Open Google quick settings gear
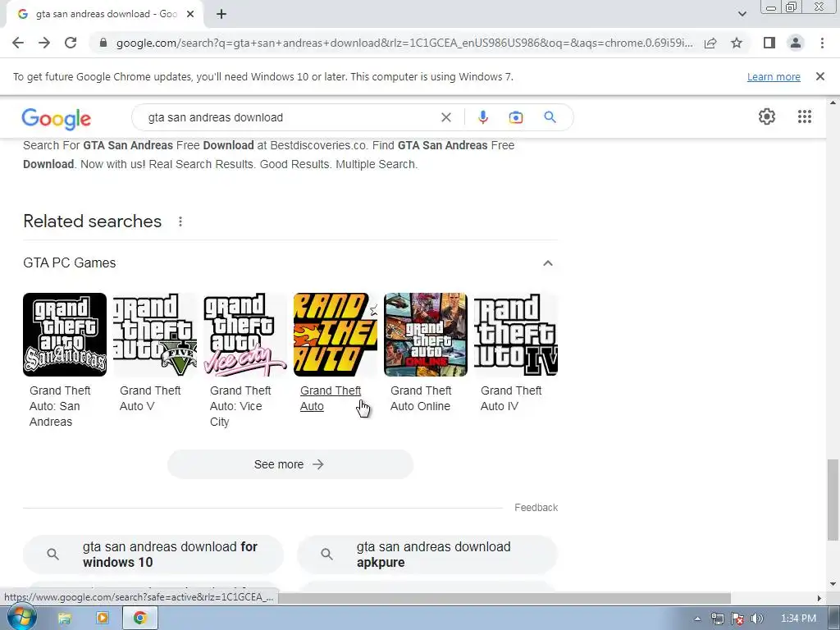The width and height of the screenshot is (840, 630). pyautogui.click(x=767, y=116)
